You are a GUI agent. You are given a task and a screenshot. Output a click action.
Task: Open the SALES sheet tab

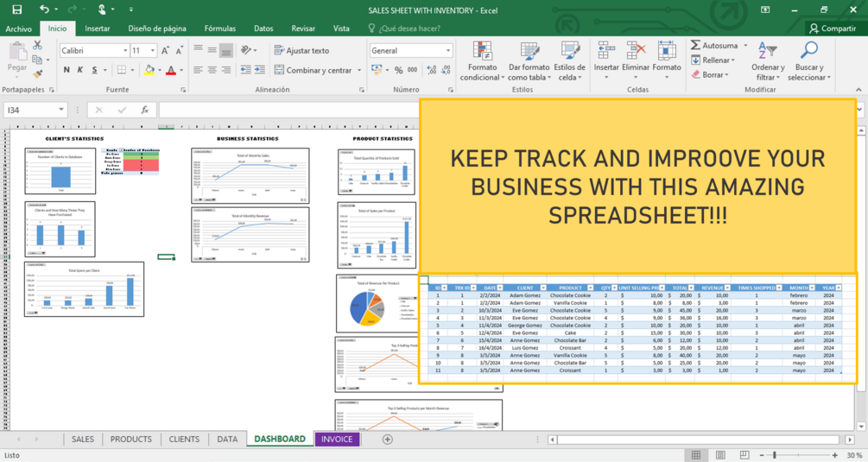(83, 439)
